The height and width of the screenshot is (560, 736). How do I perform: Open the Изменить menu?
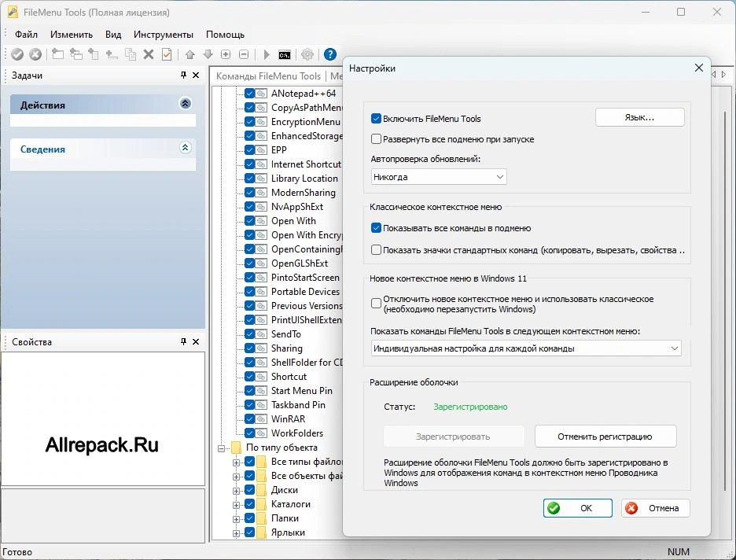point(72,35)
